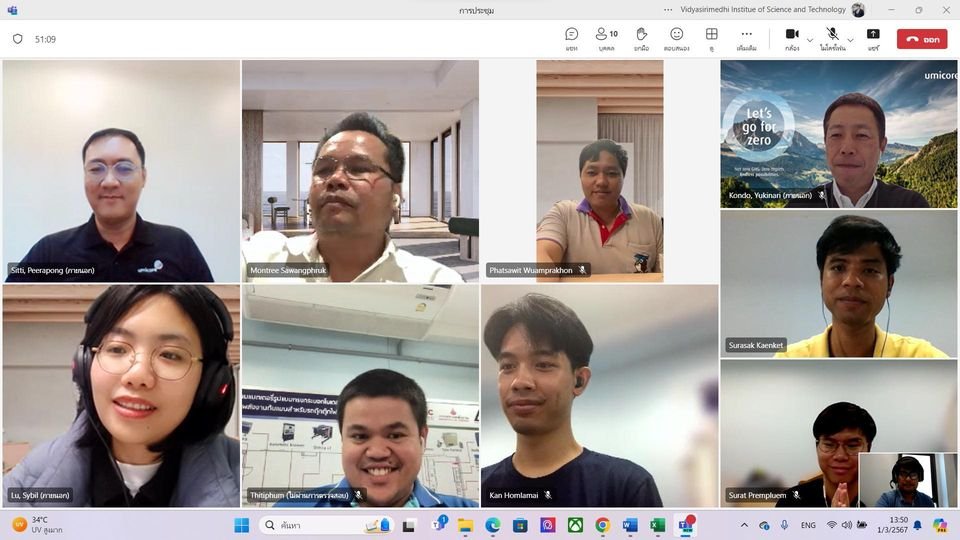Unmute the microphone

click(832, 38)
